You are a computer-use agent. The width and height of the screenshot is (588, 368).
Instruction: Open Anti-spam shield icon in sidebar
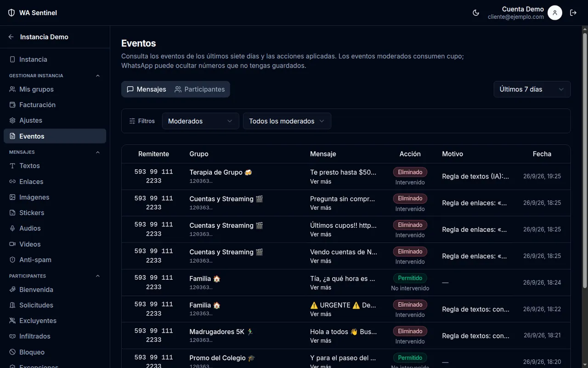[12, 260]
